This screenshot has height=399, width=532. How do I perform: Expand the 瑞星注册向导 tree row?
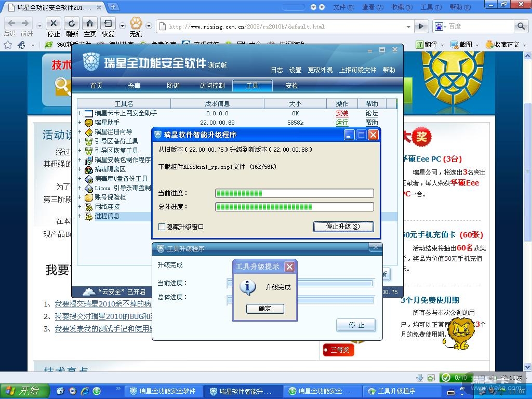pos(79,131)
